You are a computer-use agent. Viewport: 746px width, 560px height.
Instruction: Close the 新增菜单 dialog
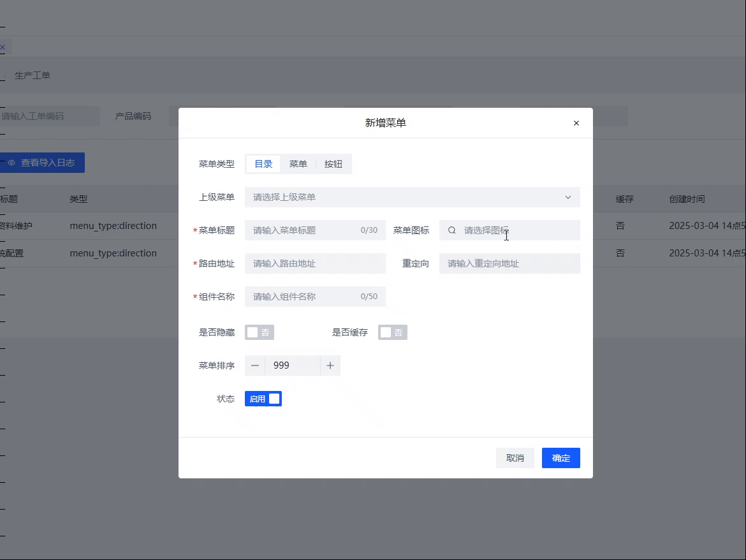click(576, 123)
